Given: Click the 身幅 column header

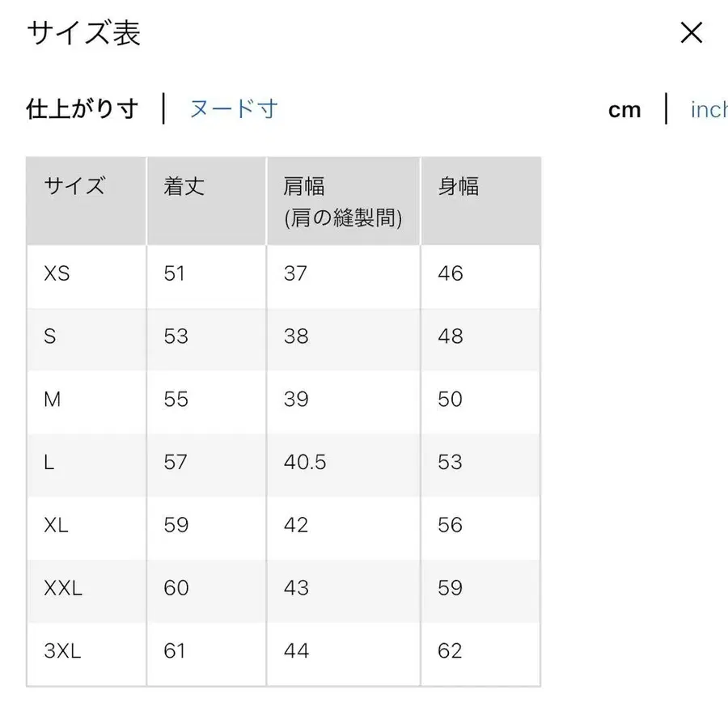Looking at the screenshot, I should [458, 187].
